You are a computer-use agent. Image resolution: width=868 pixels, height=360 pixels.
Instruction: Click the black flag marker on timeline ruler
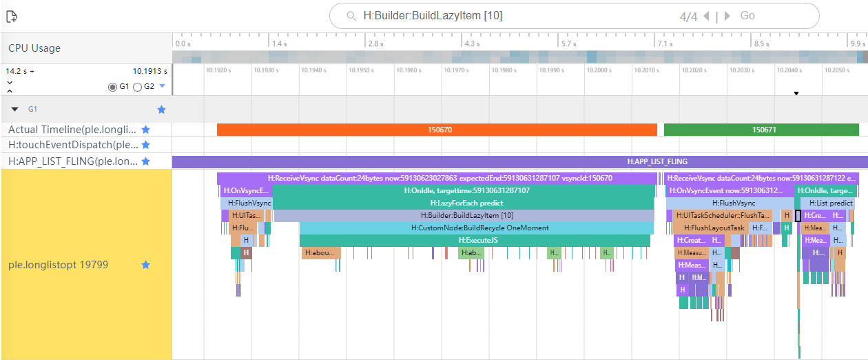[x=796, y=93]
